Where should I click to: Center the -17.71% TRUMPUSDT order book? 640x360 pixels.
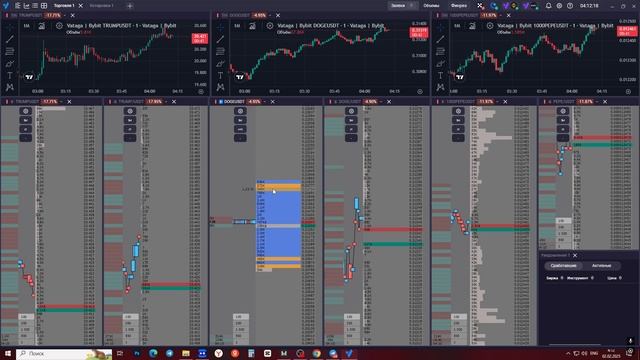pos(25,111)
